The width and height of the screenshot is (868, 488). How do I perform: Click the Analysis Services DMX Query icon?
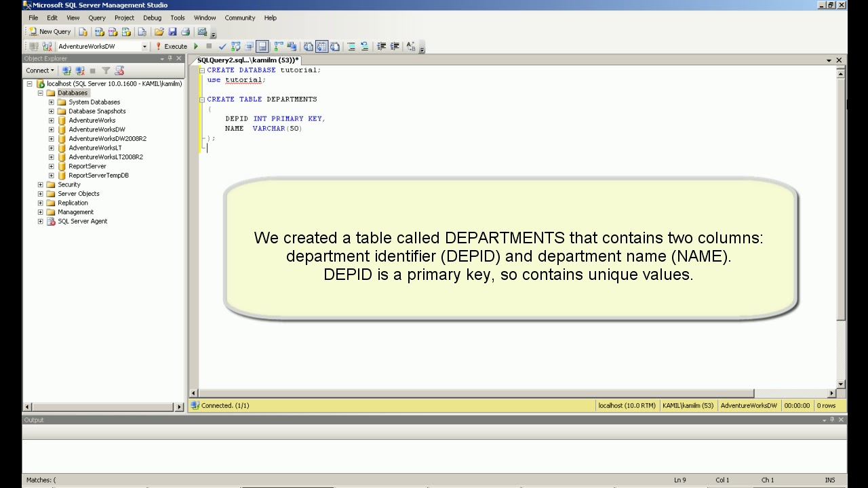(x=113, y=32)
